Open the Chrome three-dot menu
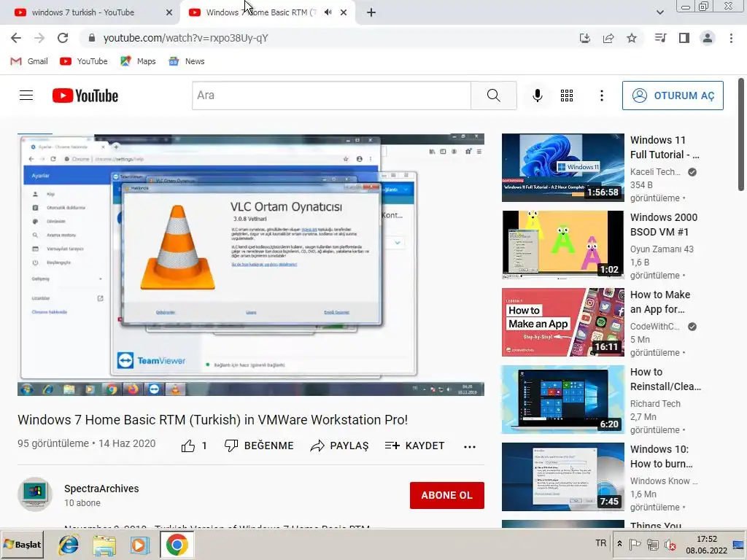Image resolution: width=747 pixels, height=560 pixels. (x=731, y=38)
